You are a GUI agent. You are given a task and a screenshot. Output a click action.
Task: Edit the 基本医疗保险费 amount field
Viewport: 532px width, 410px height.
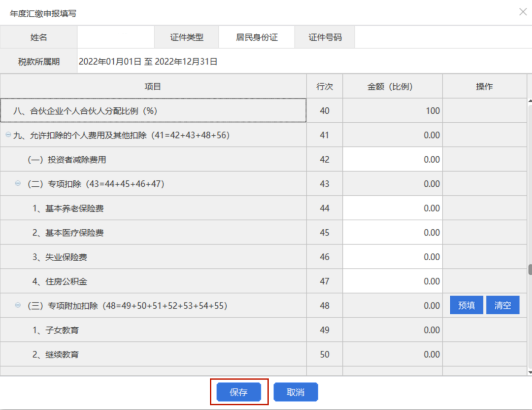click(392, 233)
